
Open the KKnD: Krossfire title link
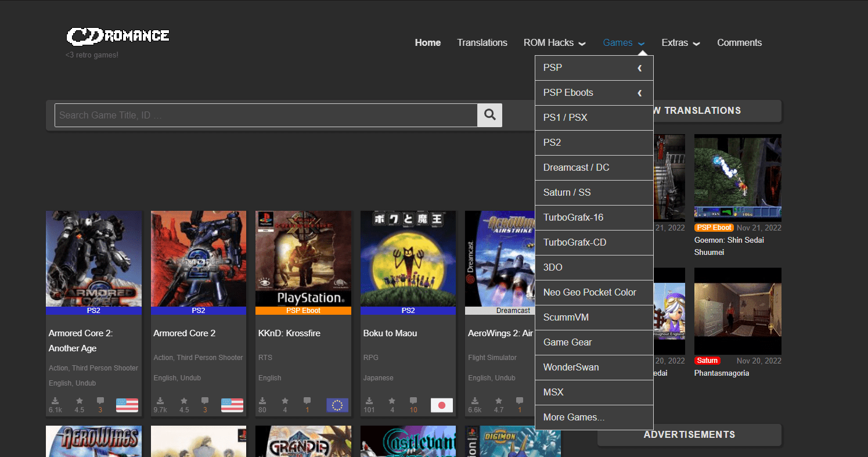point(289,333)
